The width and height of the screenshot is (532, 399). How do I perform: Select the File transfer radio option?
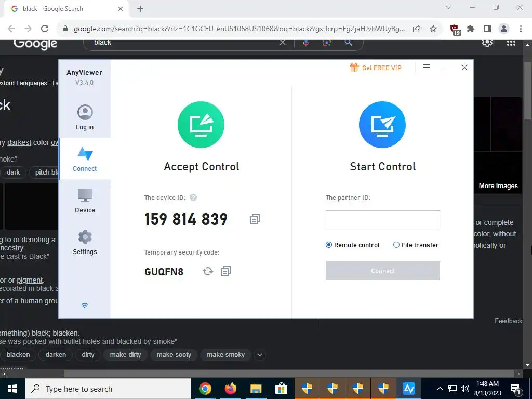click(x=416, y=245)
